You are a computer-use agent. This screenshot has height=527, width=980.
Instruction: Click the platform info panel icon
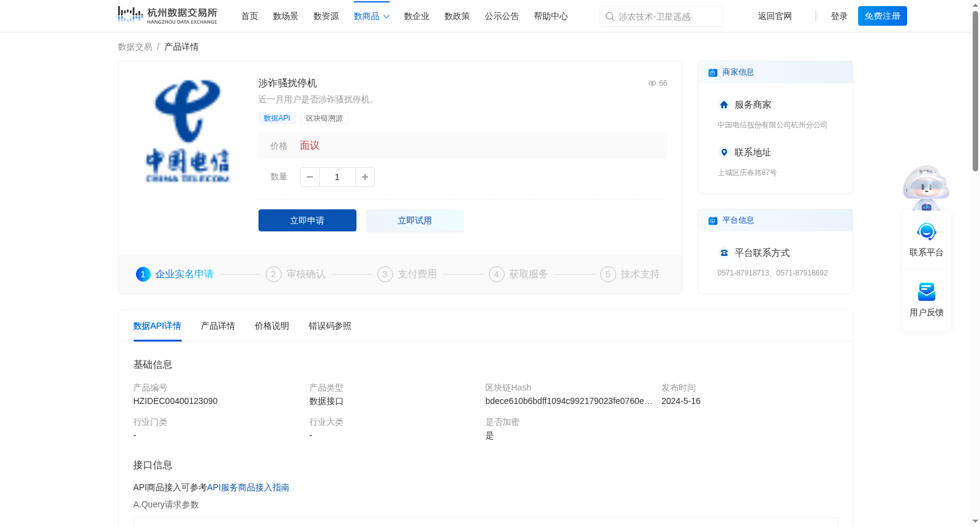click(x=713, y=220)
